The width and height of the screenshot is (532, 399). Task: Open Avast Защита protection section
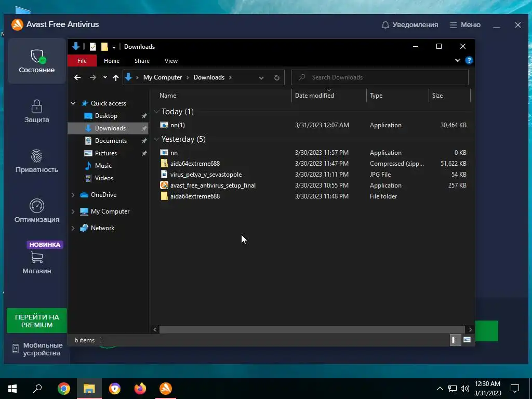(x=37, y=111)
